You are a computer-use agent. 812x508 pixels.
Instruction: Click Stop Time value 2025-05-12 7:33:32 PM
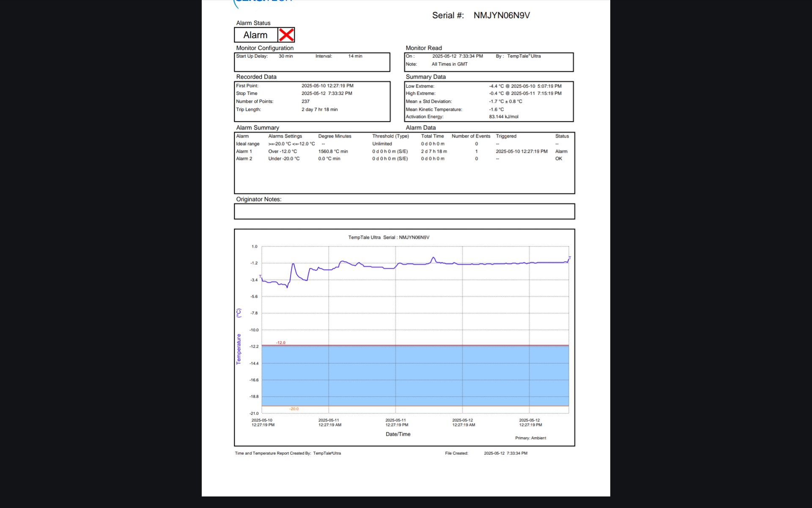pyautogui.click(x=326, y=94)
